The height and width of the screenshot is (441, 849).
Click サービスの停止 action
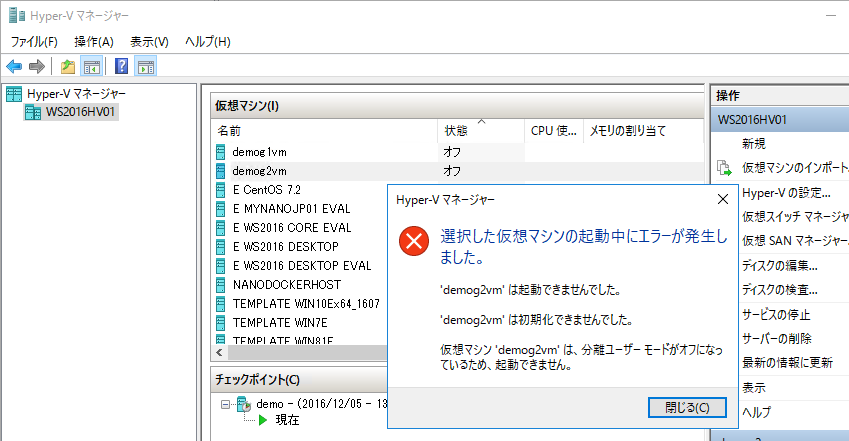click(x=776, y=315)
